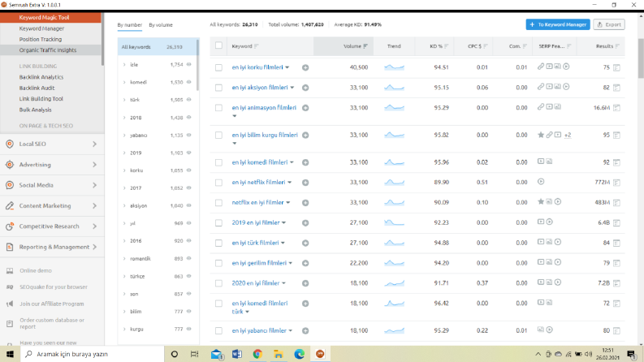
Task: Open 'SEOquake for your browser' link
Action: 54,287
